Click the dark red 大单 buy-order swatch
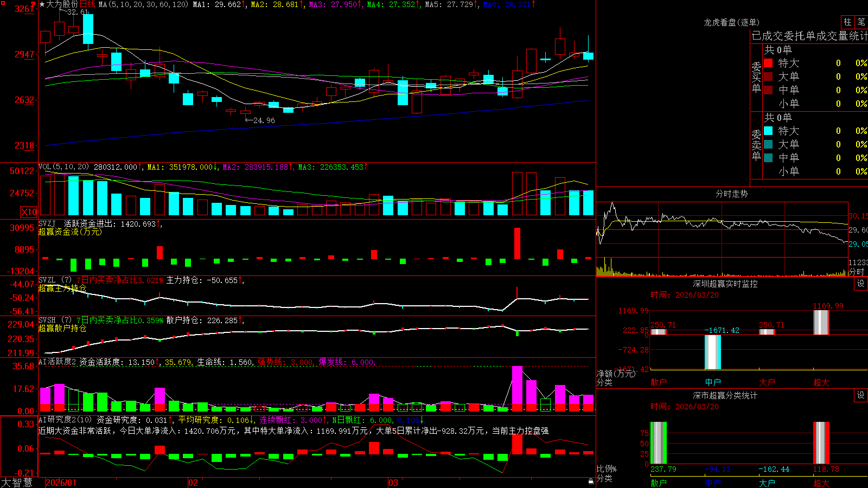868x488 pixels. 768,76
